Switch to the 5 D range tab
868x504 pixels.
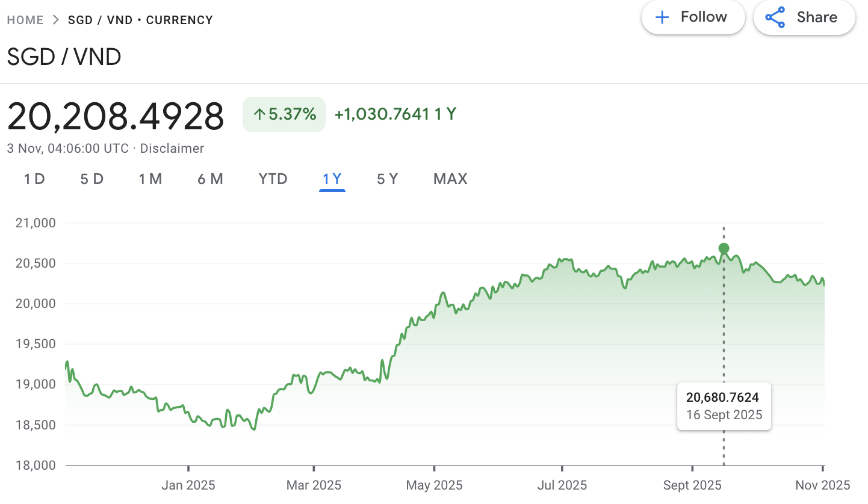[x=92, y=179]
